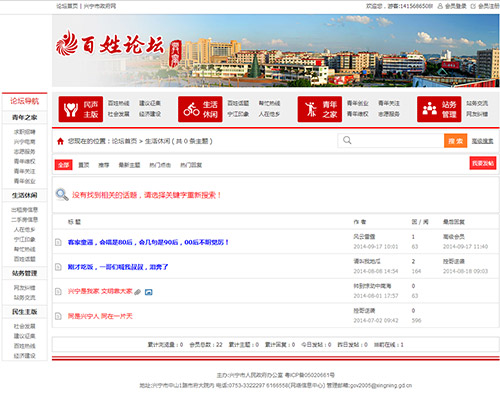Open 站务交流 in left sidebar

click(25, 297)
